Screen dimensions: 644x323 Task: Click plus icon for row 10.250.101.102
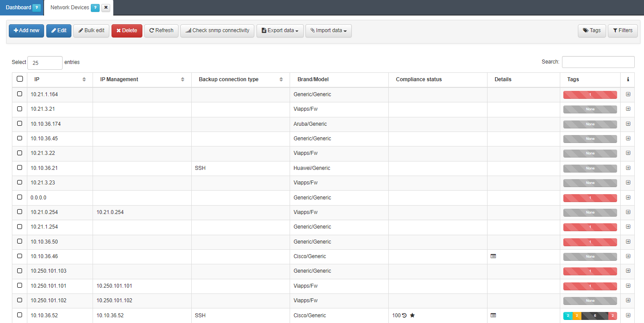click(x=628, y=300)
